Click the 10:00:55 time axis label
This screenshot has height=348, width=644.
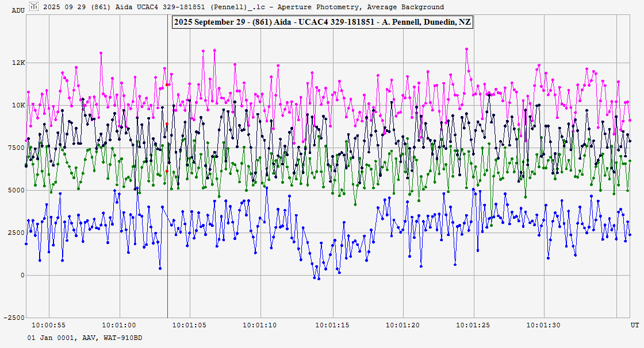tap(48, 325)
